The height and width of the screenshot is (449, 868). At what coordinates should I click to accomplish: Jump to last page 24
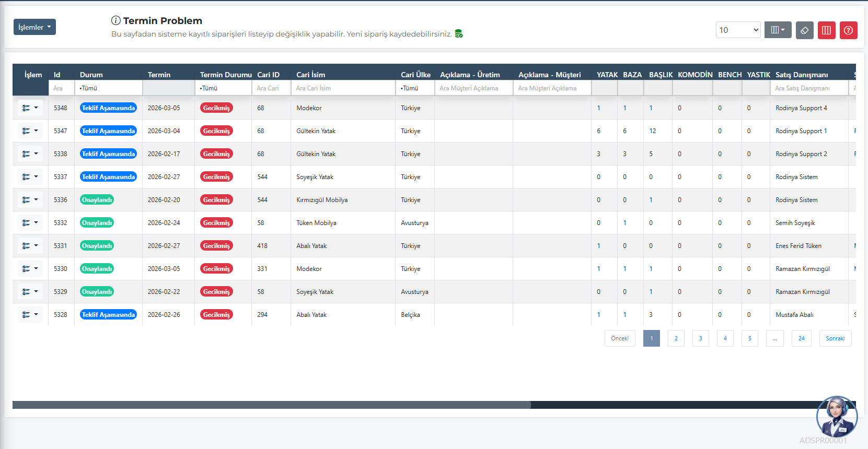coord(801,338)
